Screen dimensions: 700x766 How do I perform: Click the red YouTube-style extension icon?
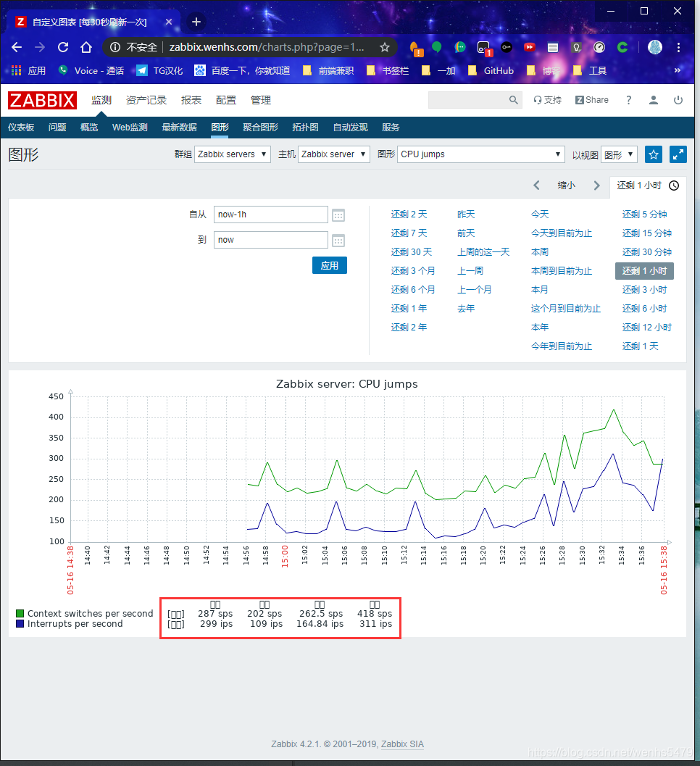530,47
